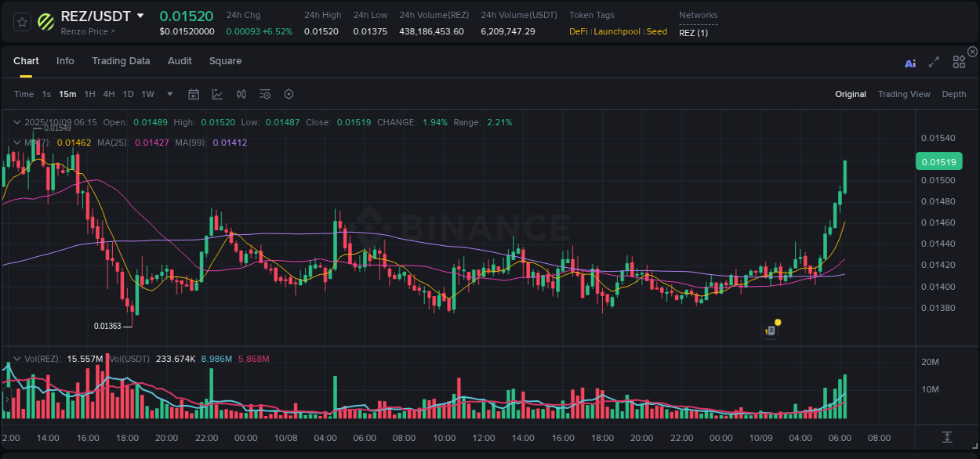Open the date range calendar icon
The height and width of the screenshot is (459, 980).
194,94
